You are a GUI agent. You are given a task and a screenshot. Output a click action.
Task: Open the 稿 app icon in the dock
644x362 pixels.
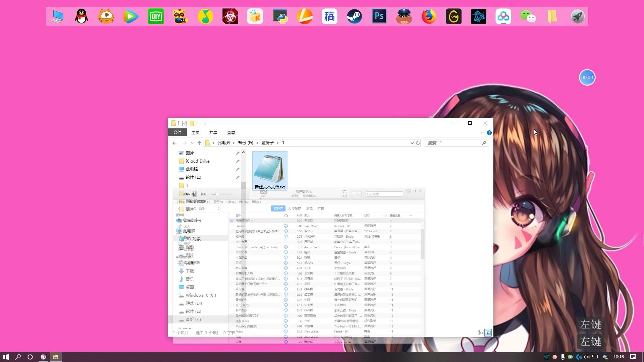(x=329, y=16)
